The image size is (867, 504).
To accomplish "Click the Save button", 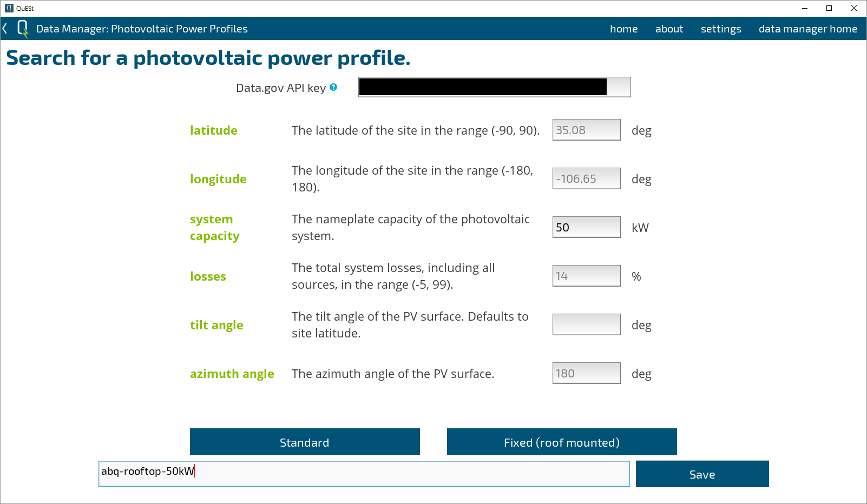I will point(702,474).
